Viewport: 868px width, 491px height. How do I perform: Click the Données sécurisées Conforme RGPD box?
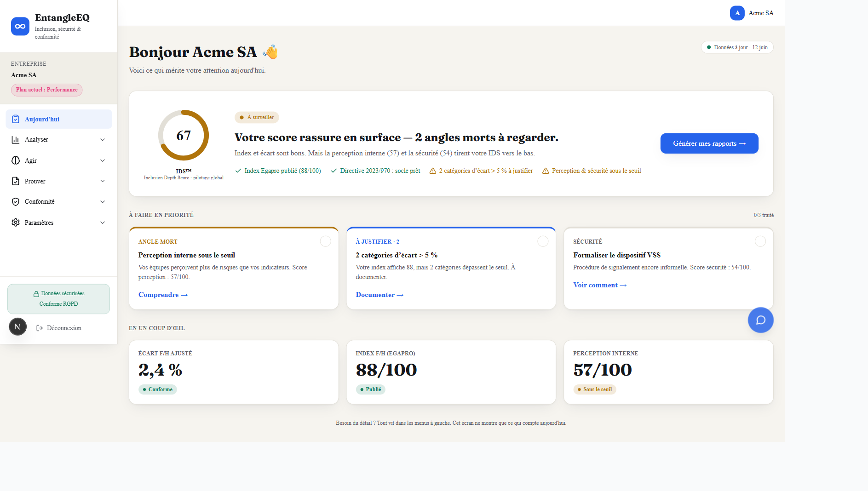58,299
